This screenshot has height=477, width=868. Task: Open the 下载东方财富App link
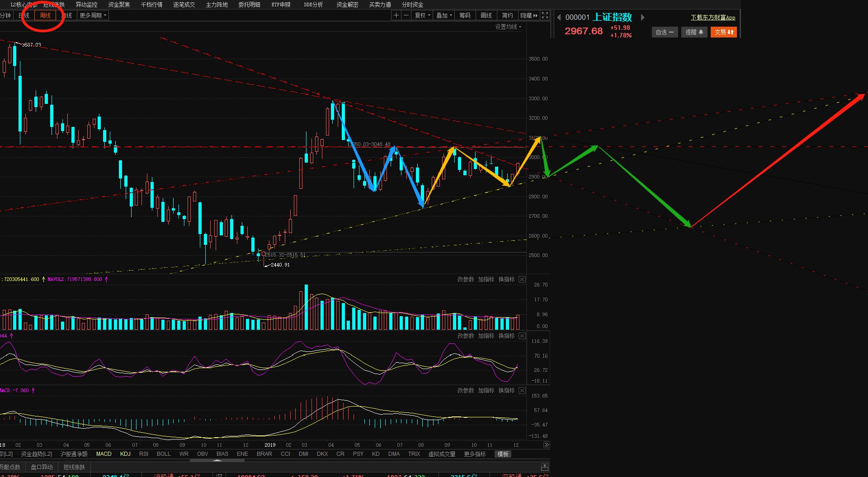click(x=713, y=18)
